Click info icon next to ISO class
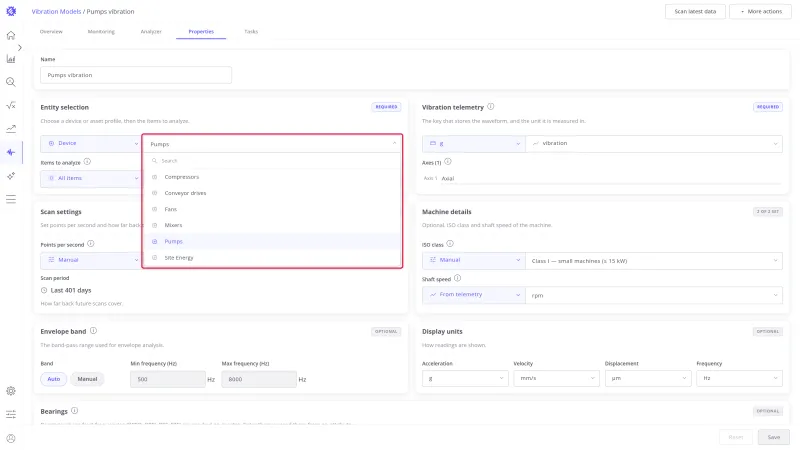800x450 pixels. point(450,244)
